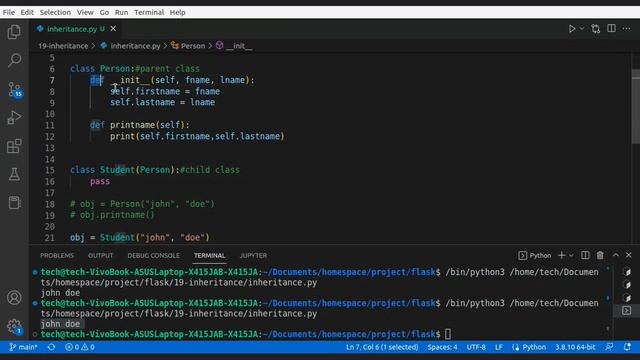The width and height of the screenshot is (640, 360).
Task: Open More Actions ellipsis in editor
Action: pos(627,29)
